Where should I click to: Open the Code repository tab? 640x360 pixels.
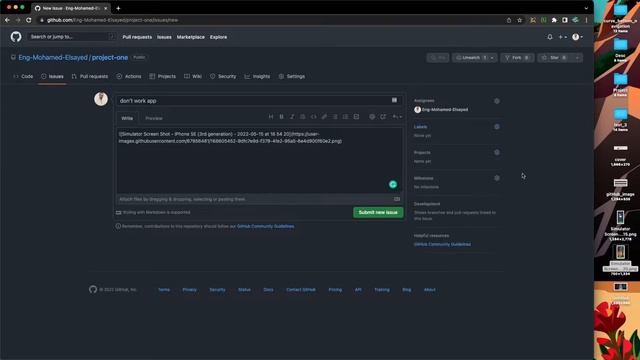point(23,76)
